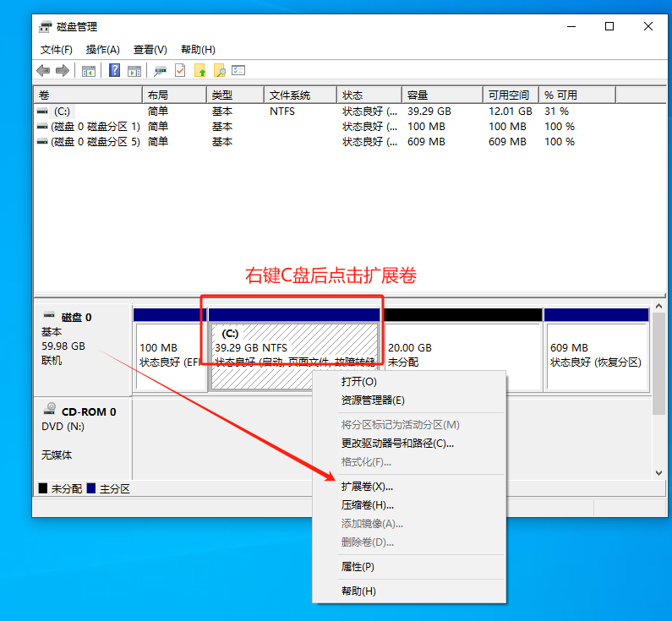Screen dimensions: 672x621
Task: Sort by the 容量 column header
Action: 442,95
